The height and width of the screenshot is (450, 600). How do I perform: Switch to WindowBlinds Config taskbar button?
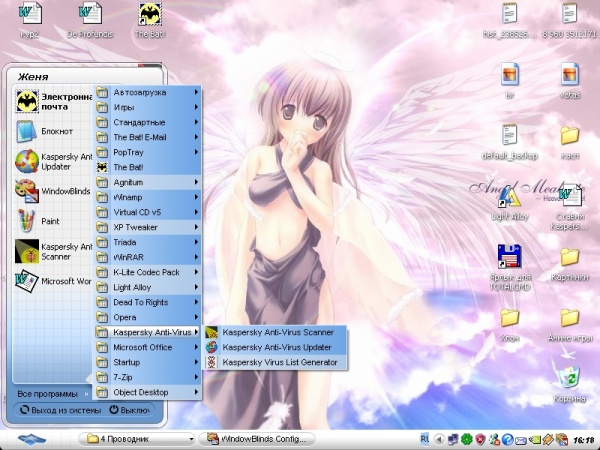[x=257, y=439]
